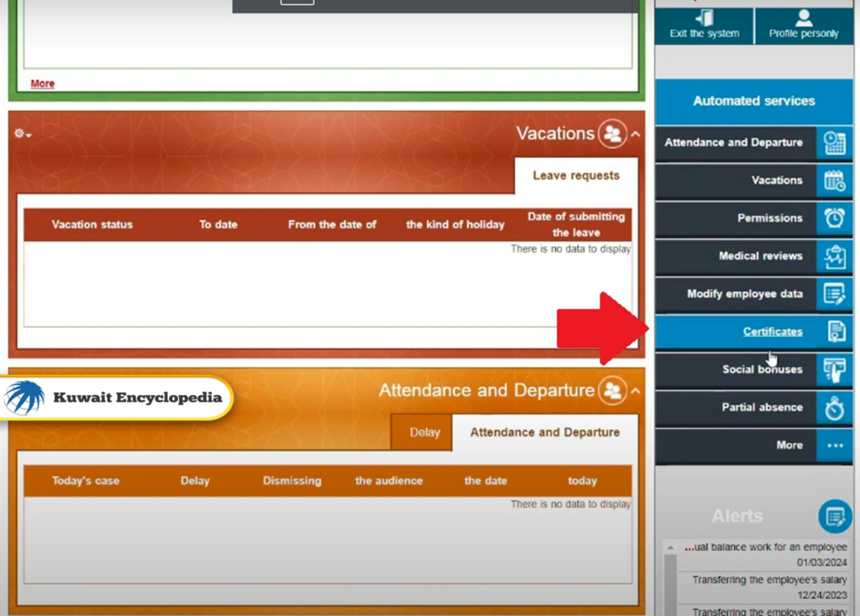Open the Profile personly button
The height and width of the screenshot is (616, 860).
click(x=804, y=25)
